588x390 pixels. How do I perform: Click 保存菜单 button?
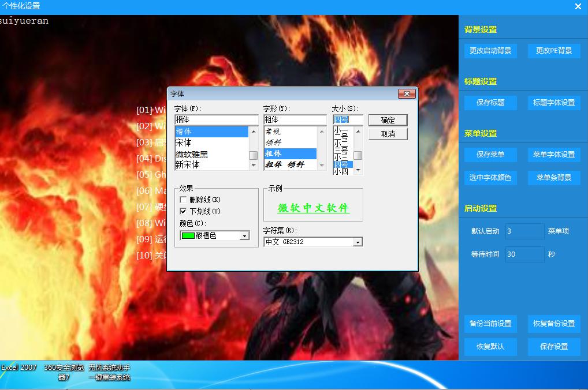[x=490, y=155]
